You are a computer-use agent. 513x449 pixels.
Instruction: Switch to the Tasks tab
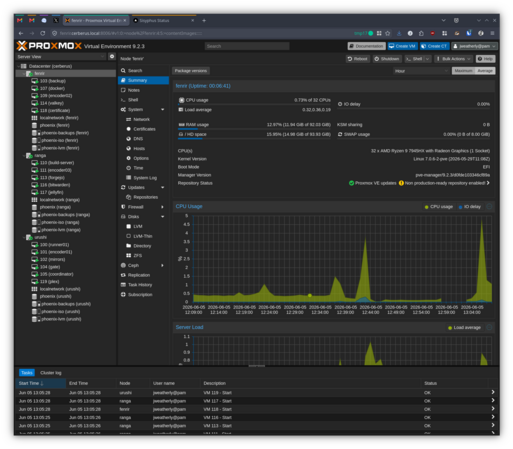pos(27,373)
